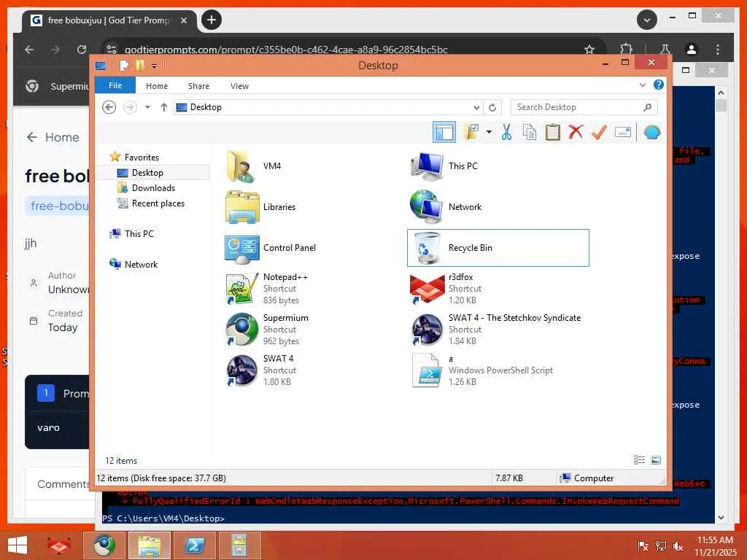Open the Share ribbon tab
The image size is (747, 560).
pyautogui.click(x=198, y=86)
